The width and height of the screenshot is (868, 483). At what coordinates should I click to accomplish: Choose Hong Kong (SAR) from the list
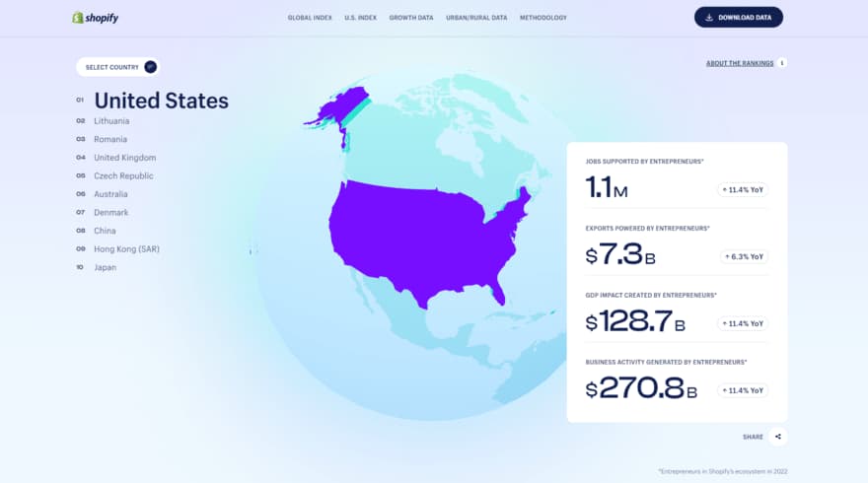(x=126, y=249)
